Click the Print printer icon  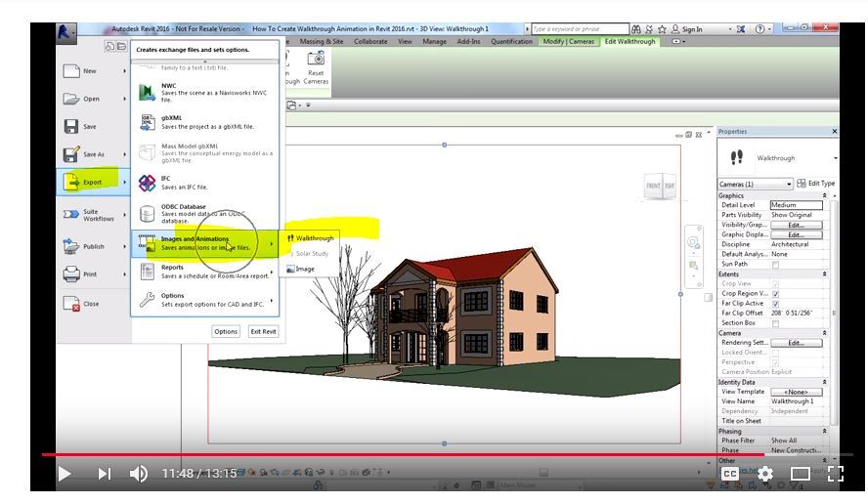coord(71,273)
